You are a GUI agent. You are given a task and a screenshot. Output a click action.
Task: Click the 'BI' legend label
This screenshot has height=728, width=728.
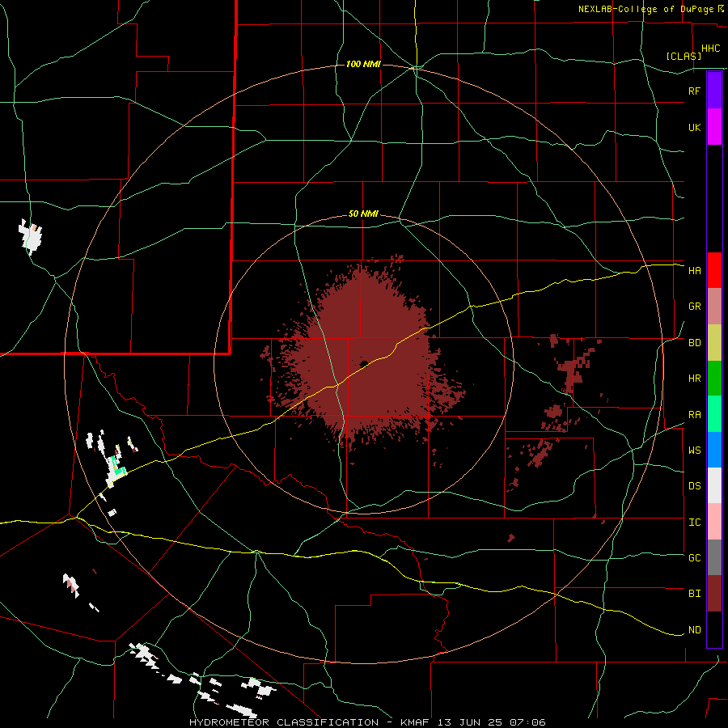pos(694,594)
